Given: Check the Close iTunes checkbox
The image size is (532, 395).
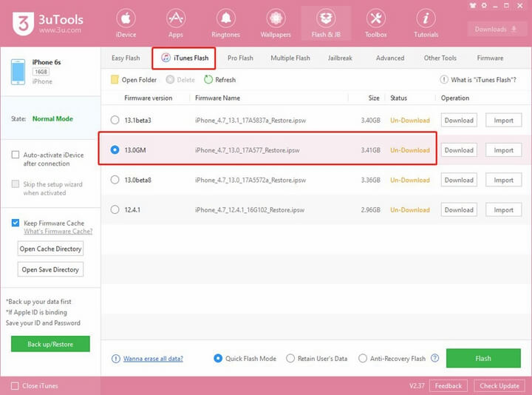Looking at the screenshot, I should (15, 386).
